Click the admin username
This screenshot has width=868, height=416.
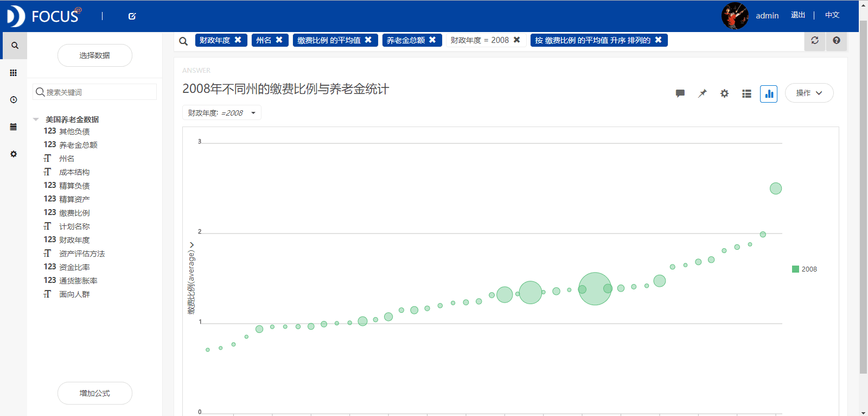(767, 16)
